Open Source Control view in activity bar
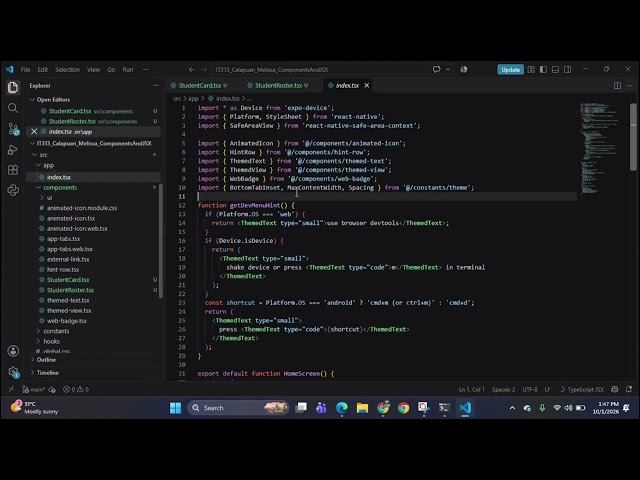 pos(13,129)
